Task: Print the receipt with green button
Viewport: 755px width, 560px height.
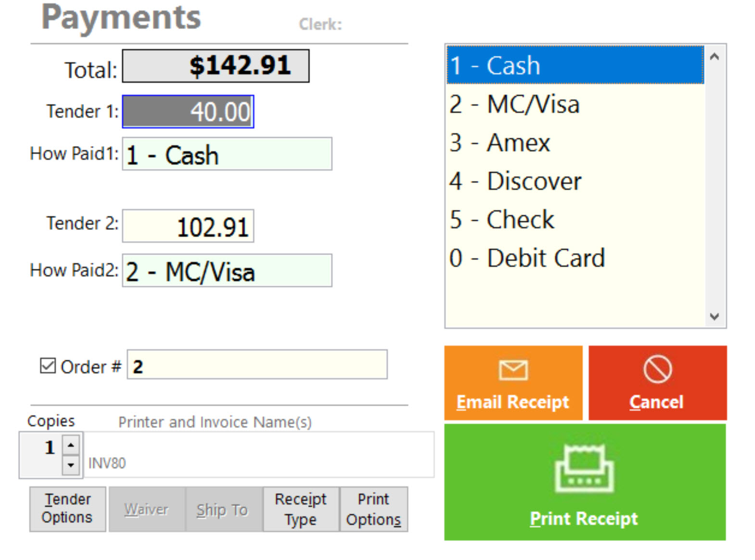Action: coord(585,482)
